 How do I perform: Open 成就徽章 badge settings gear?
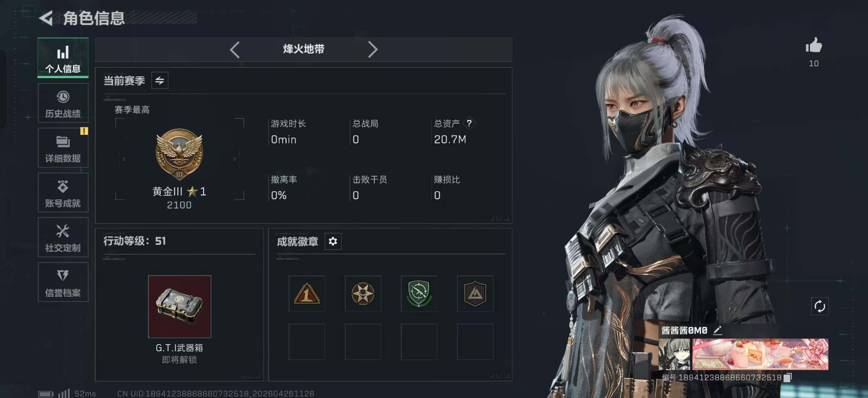tap(333, 242)
